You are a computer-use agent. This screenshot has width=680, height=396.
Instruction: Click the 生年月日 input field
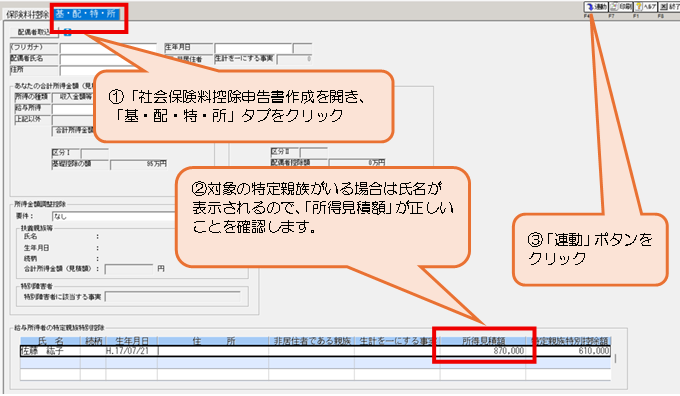click(253, 48)
